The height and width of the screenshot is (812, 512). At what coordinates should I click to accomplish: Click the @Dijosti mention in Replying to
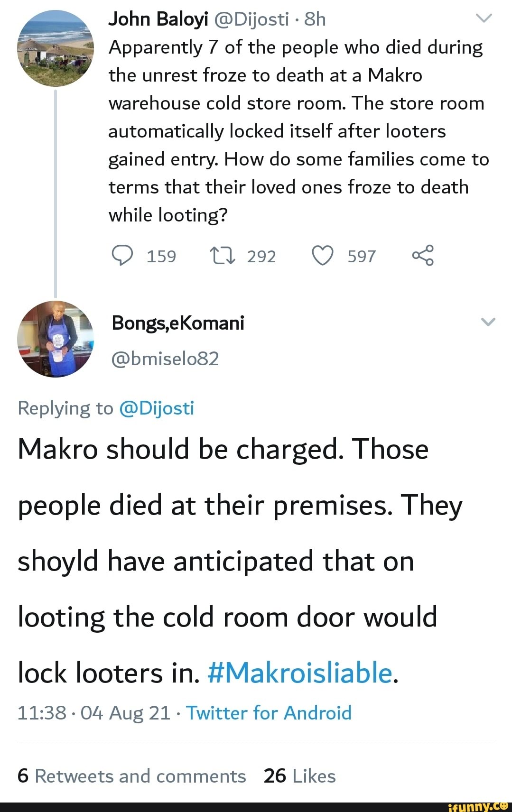pos(157,408)
